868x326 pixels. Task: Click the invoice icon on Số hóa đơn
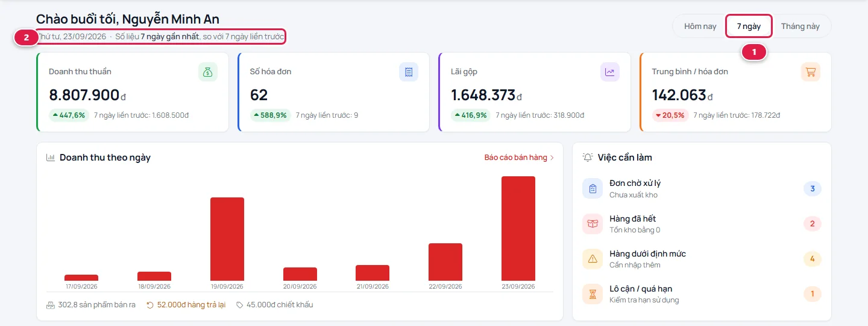[409, 72]
